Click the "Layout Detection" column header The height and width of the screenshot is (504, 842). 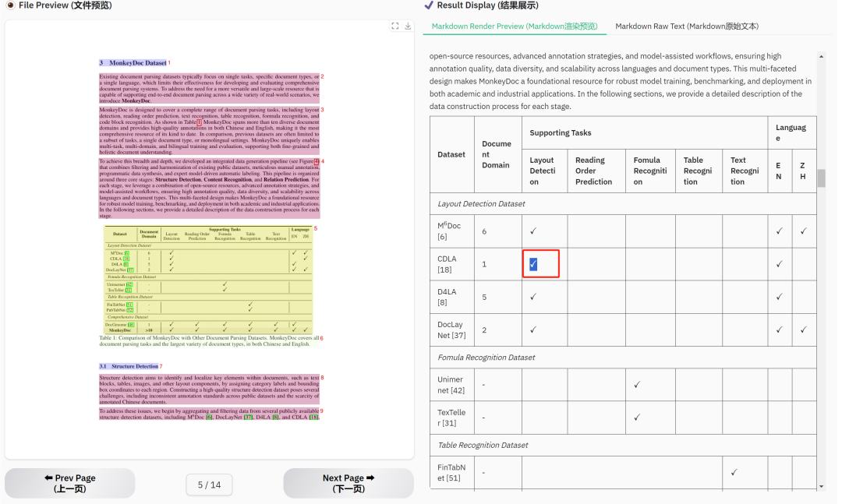(x=544, y=171)
